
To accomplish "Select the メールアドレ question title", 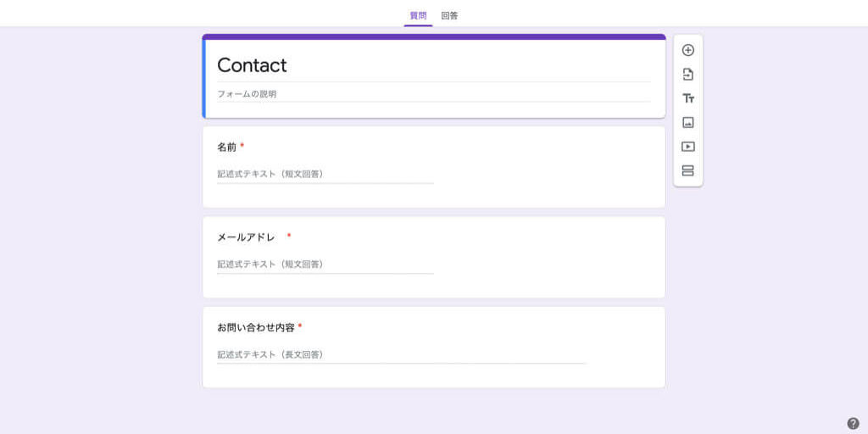I will pyautogui.click(x=246, y=237).
